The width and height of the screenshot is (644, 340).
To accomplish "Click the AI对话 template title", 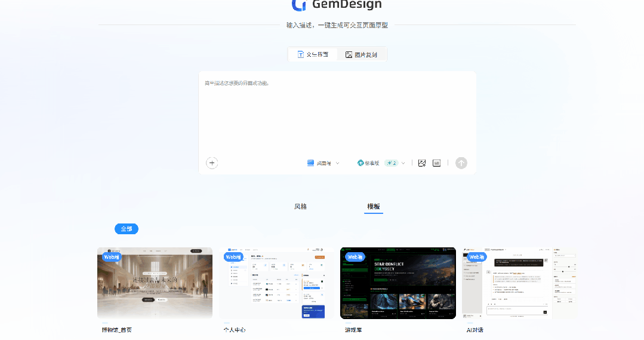I will pyautogui.click(x=475, y=330).
